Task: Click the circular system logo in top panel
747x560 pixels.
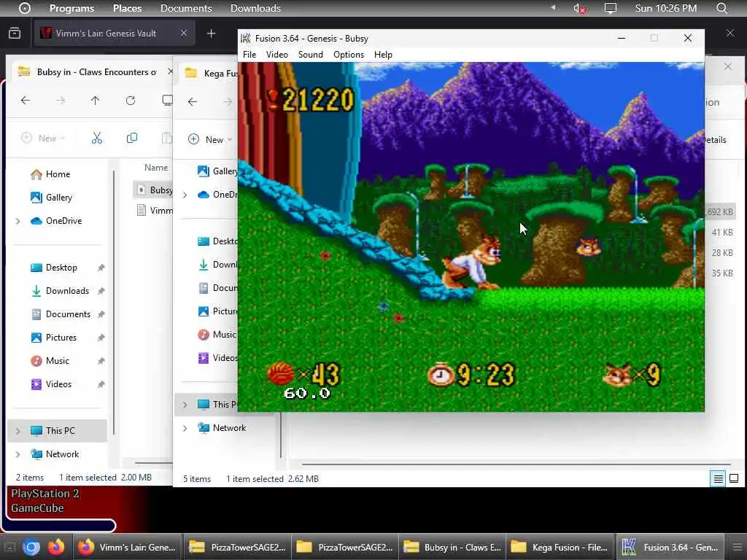Action: coord(24,8)
